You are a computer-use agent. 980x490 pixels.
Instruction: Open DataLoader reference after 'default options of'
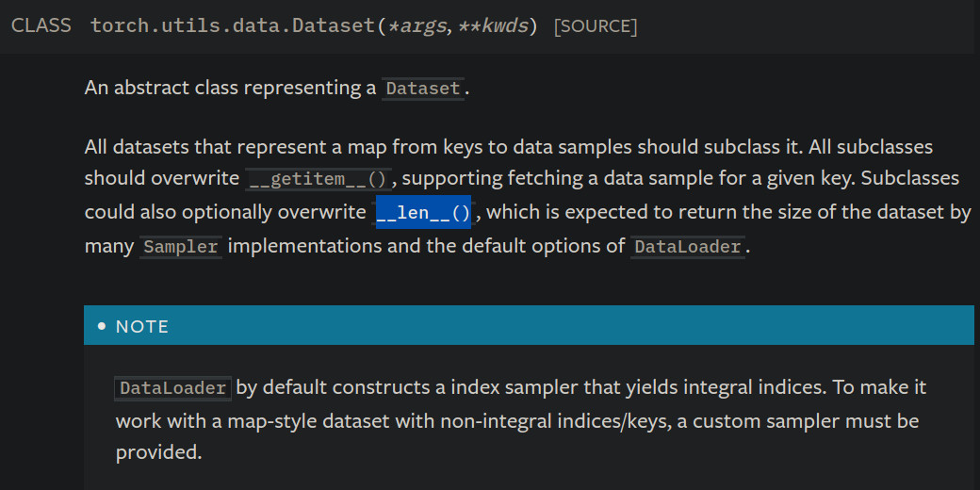coord(689,248)
